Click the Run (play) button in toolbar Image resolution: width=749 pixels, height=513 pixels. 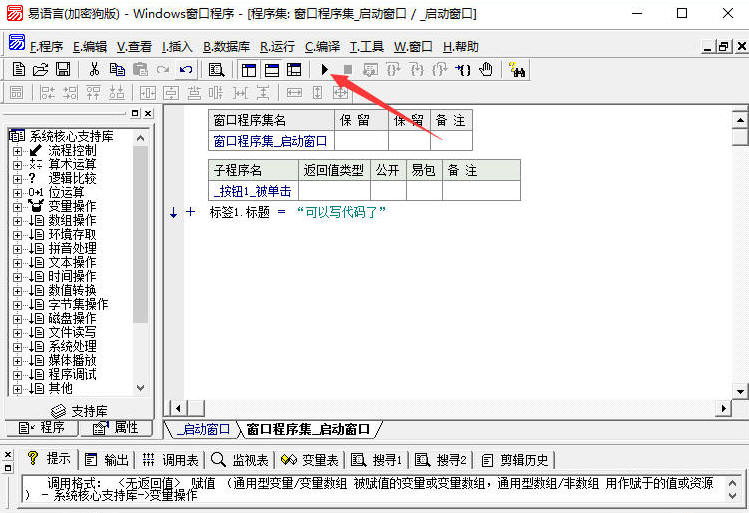coord(325,69)
